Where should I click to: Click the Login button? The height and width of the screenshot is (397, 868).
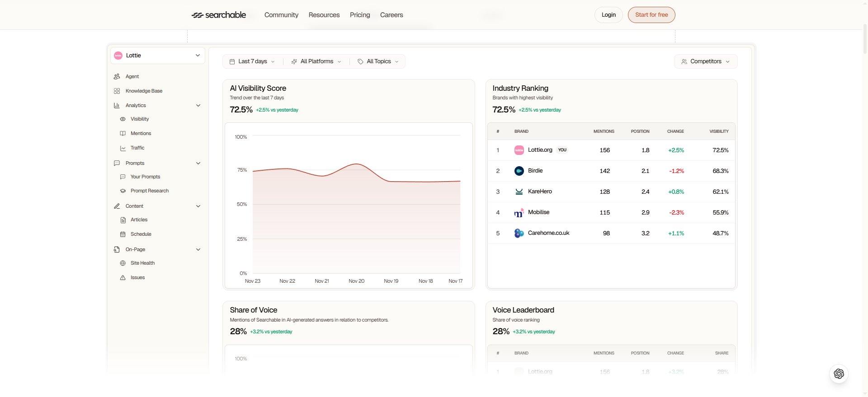609,15
